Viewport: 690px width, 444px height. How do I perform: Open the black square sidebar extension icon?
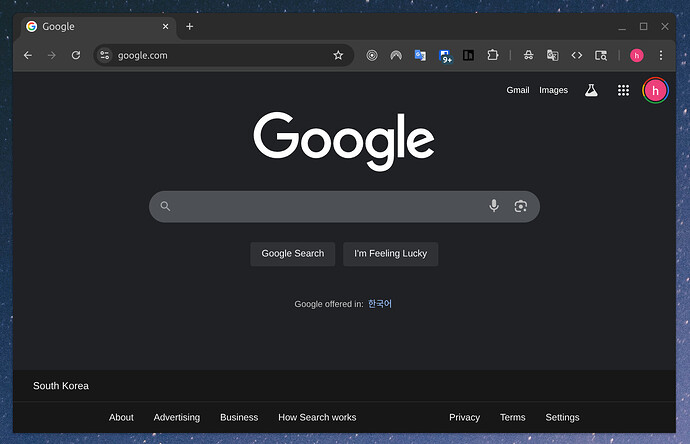469,55
